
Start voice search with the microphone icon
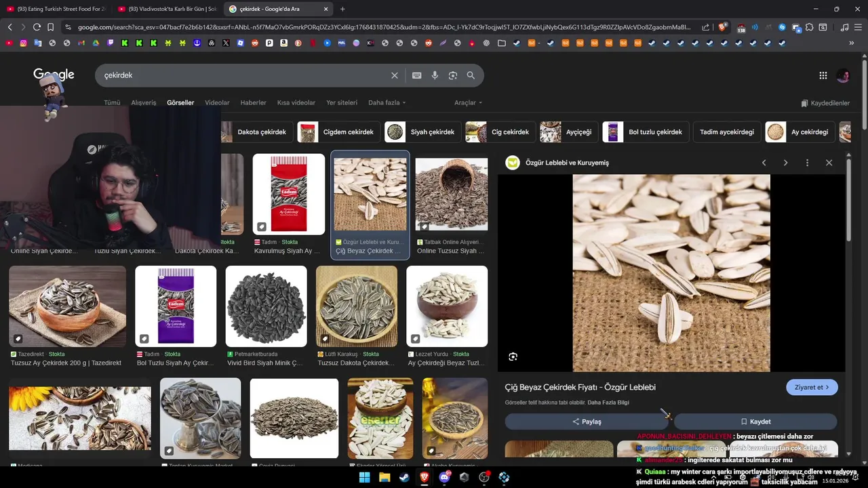(x=435, y=75)
